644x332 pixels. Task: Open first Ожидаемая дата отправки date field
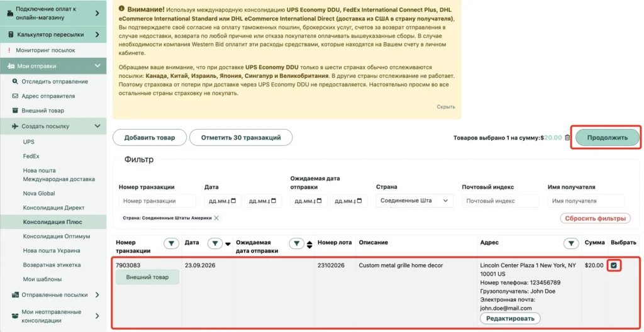(x=308, y=201)
